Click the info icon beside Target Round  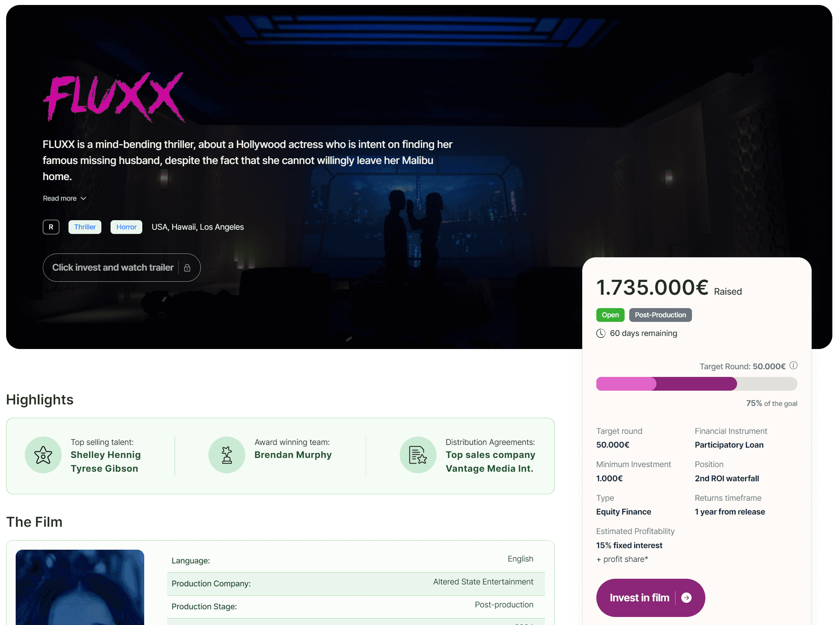pyautogui.click(x=794, y=365)
